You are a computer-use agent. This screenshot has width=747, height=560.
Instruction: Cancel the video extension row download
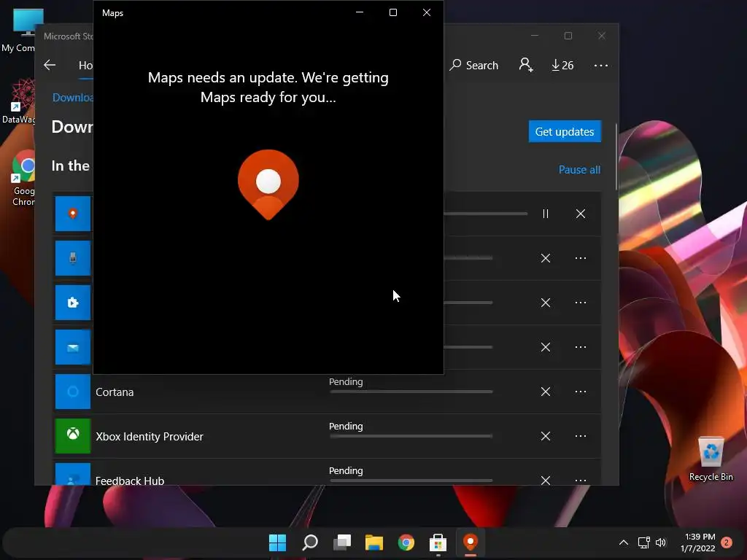pyautogui.click(x=546, y=303)
